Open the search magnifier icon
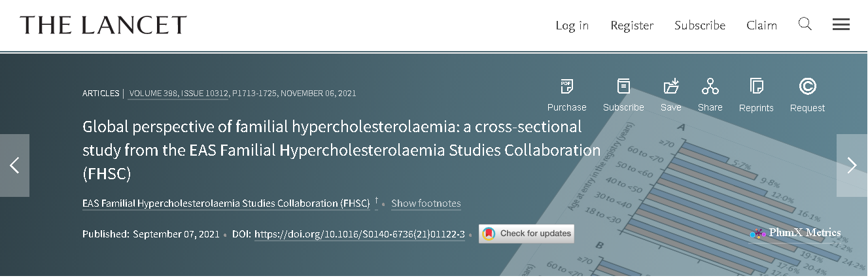This screenshot has height=278, width=868. click(805, 25)
